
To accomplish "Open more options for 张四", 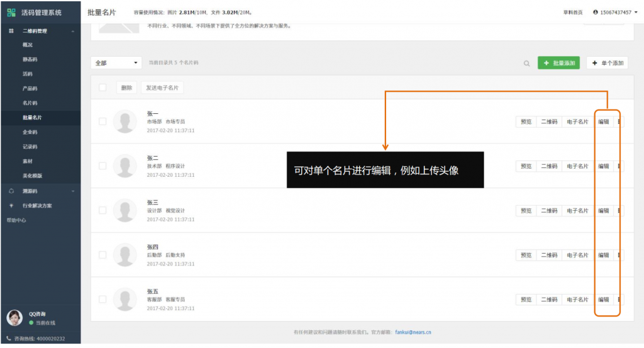I will click(x=619, y=255).
